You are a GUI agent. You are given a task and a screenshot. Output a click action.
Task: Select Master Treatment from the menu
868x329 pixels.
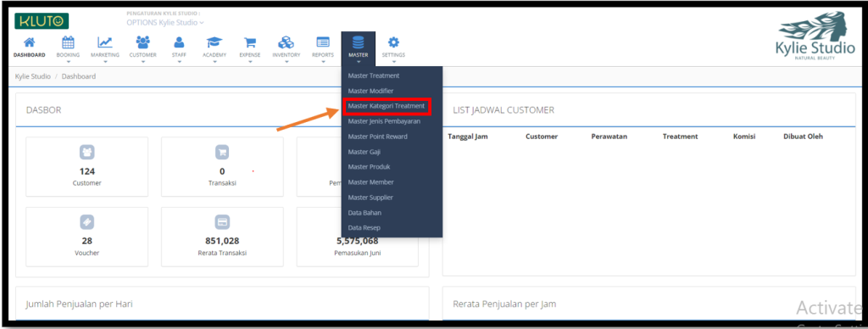click(x=374, y=75)
